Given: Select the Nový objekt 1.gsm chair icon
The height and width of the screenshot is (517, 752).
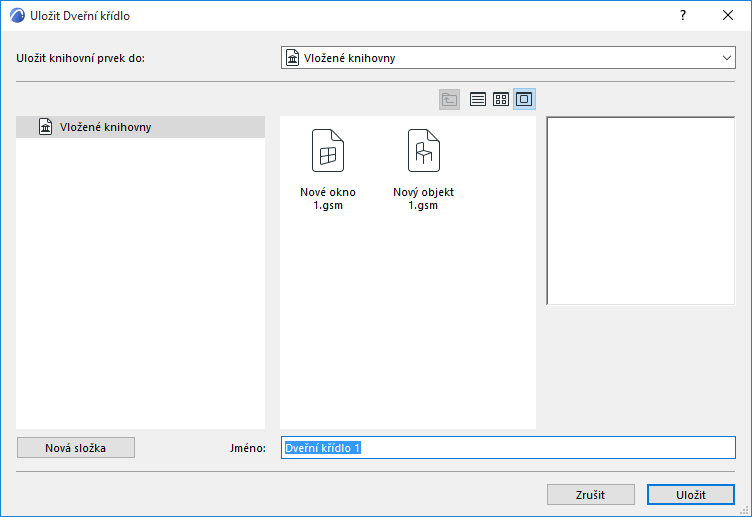Looking at the screenshot, I should pos(424,151).
